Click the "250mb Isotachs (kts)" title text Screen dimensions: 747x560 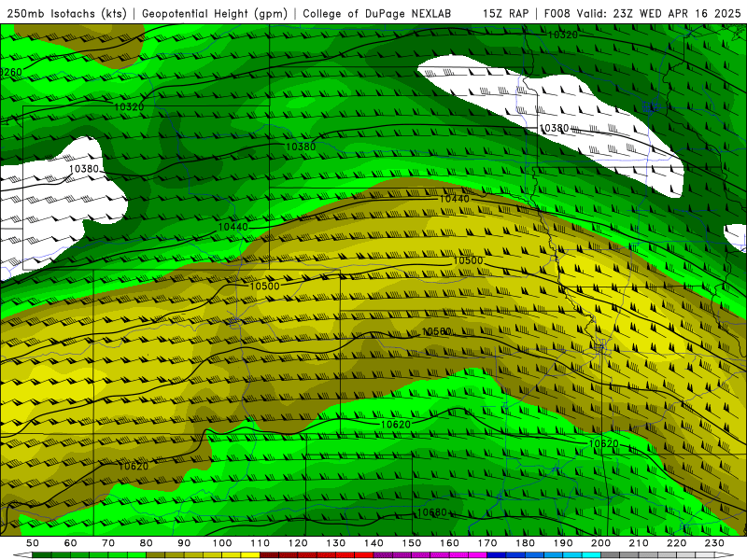click(x=66, y=14)
